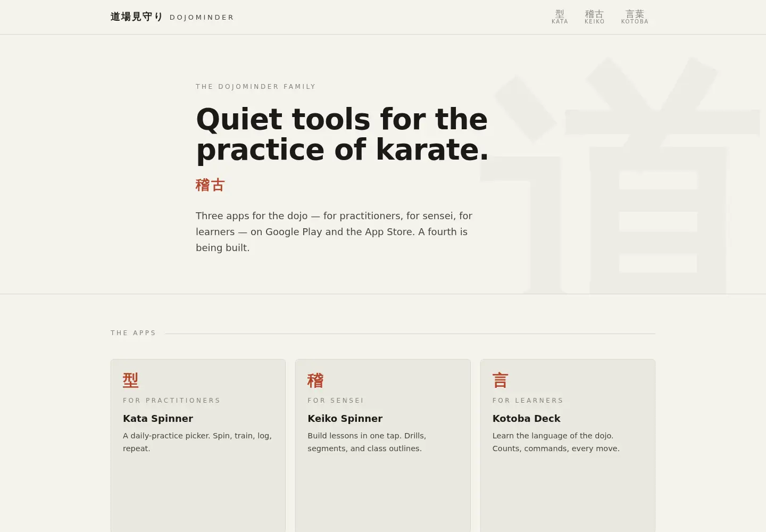The height and width of the screenshot is (532, 766).
Task: Click "THE DOJOMINDER FAMILY" eyebrow text
Action: [x=256, y=87]
